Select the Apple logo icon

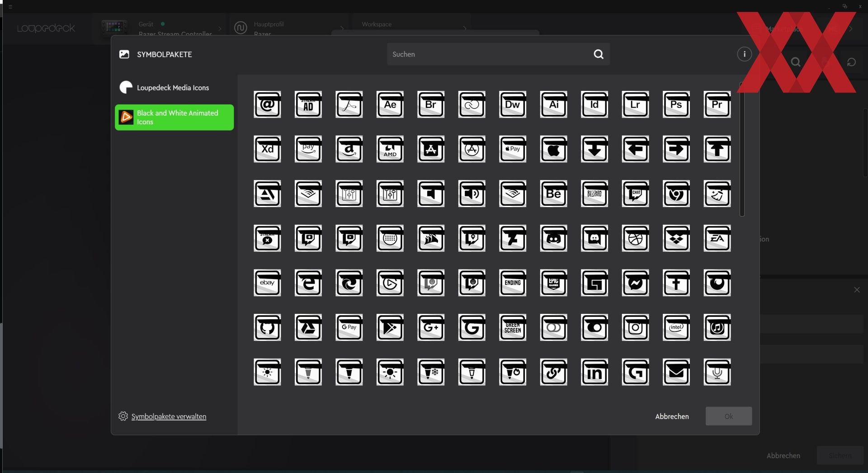pos(554,149)
